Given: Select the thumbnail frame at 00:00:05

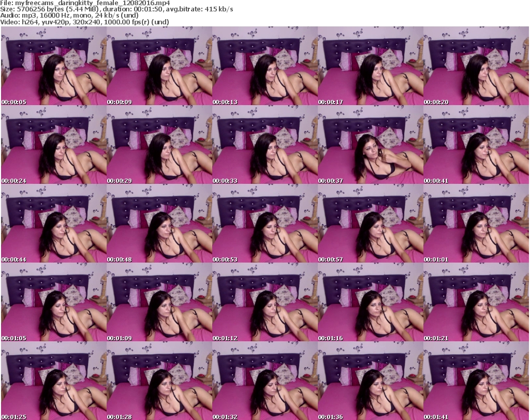Looking at the screenshot, I should click(x=54, y=66).
